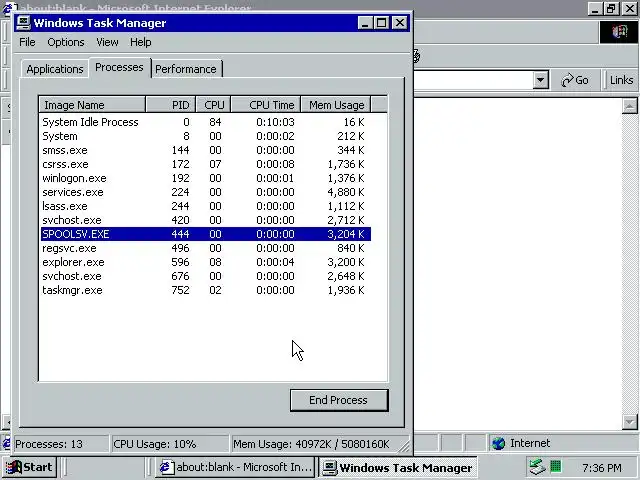640x480 pixels.
Task: Select the lsass.exe process
Action: click(x=206, y=206)
